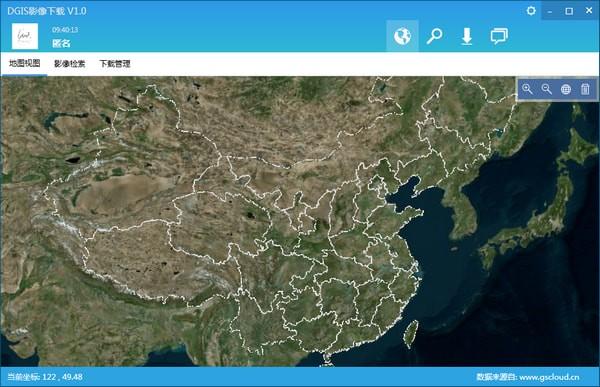Open the magnifier image search icon in header
Image resolution: width=600 pixels, height=387 pixels.
tap(434, 36)
